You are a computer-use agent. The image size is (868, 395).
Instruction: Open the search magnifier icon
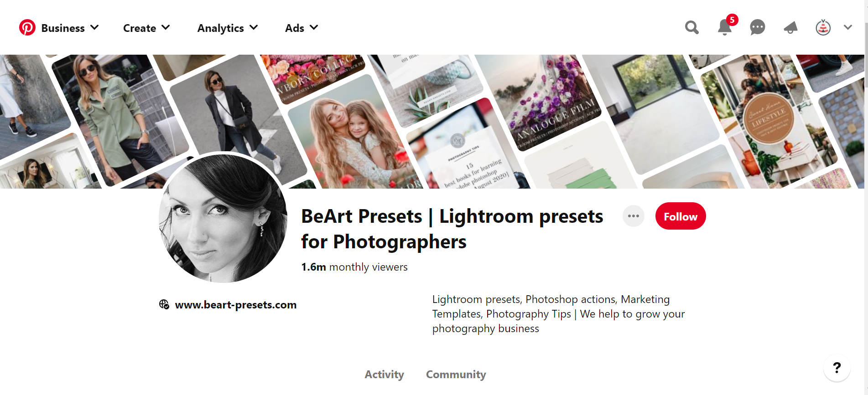[x=691, y=28]
